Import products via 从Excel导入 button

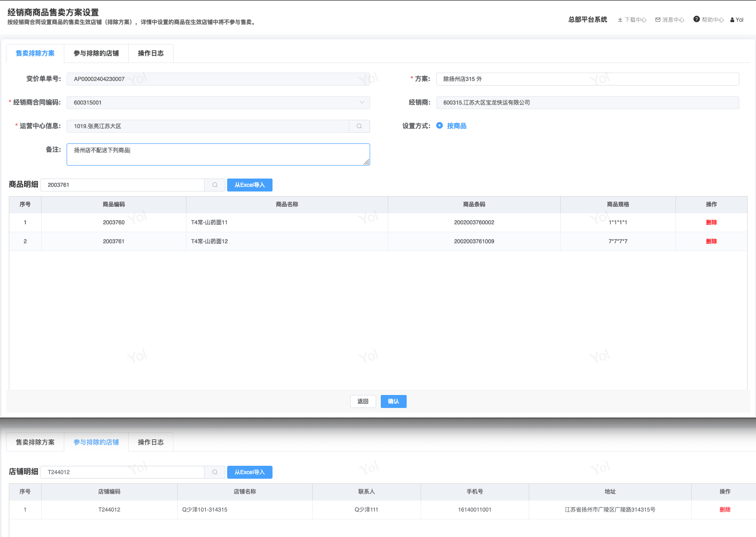coord(249,185)
